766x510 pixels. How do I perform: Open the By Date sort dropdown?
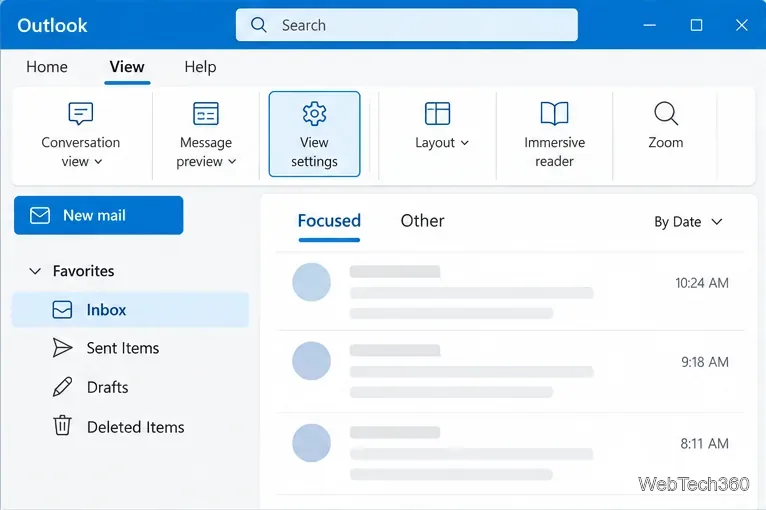pos(688,222)
